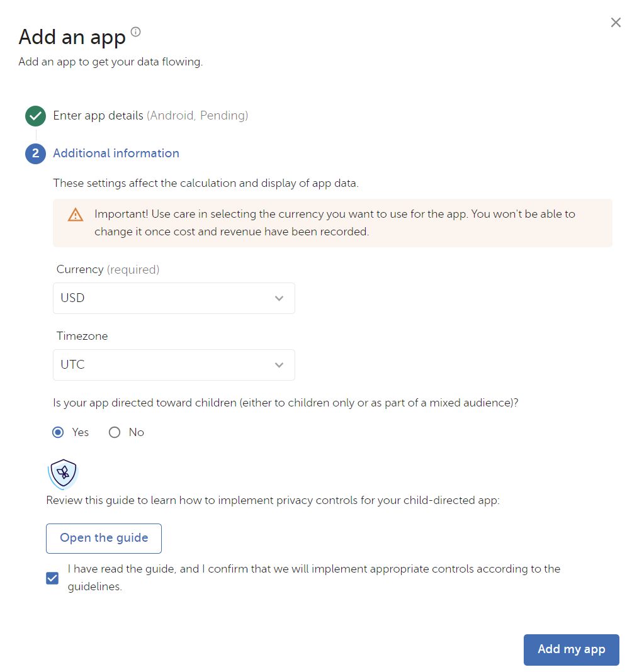Click the chevron arrow in Currency box

click(279, 298)
